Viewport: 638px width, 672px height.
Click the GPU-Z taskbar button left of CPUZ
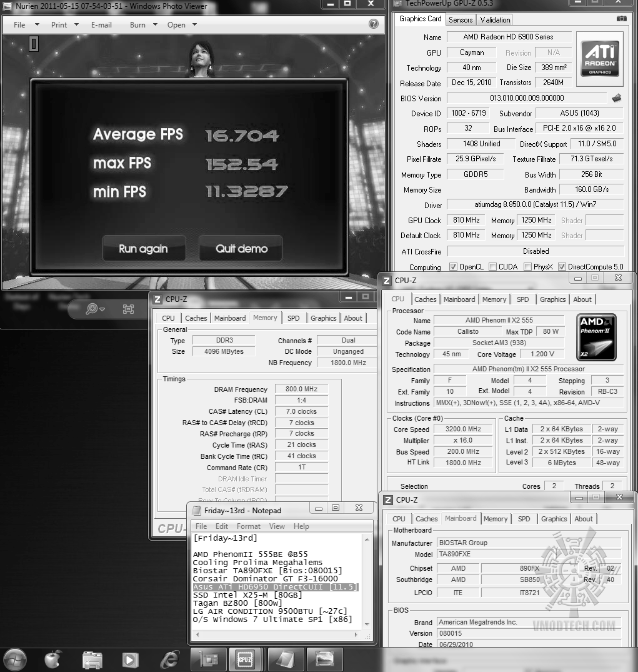coord(208,659)
